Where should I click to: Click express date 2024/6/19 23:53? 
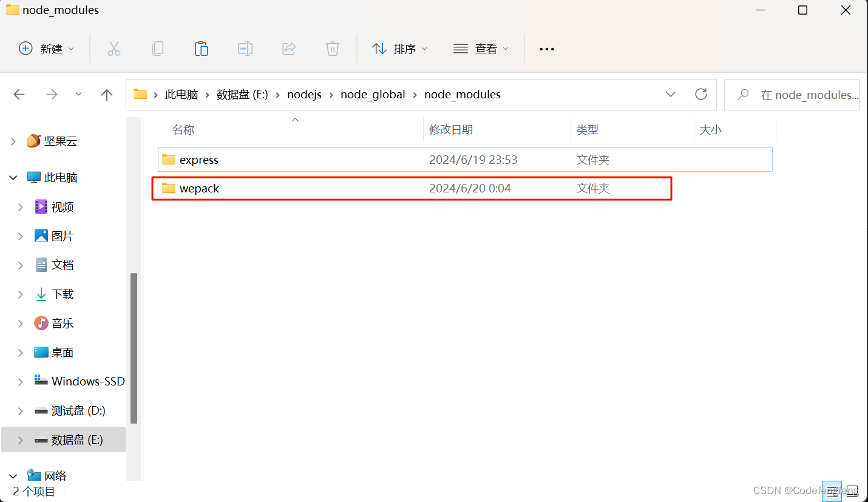pos(473,160)
